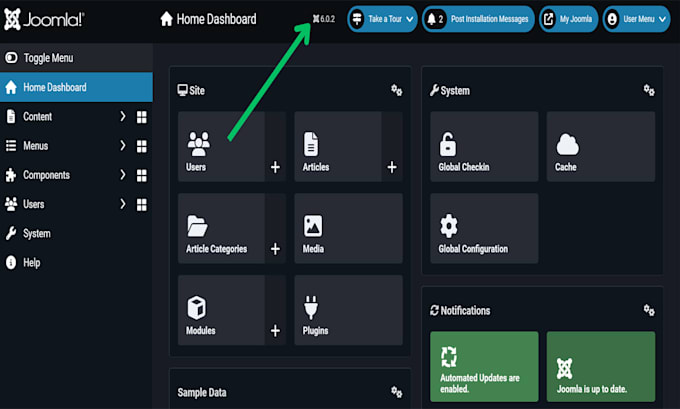Open Global Checkin tile
Screen dimensions: 680x409
[x=484, y=147]
